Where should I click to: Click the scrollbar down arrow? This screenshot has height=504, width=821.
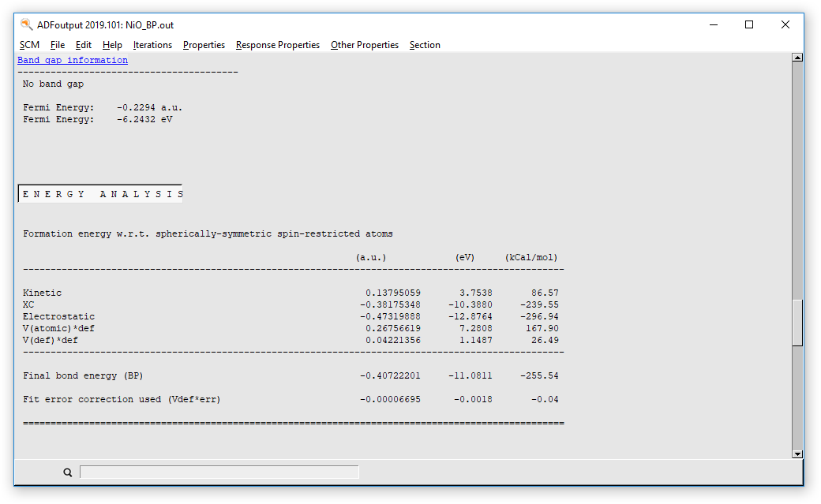pos(797,454)
